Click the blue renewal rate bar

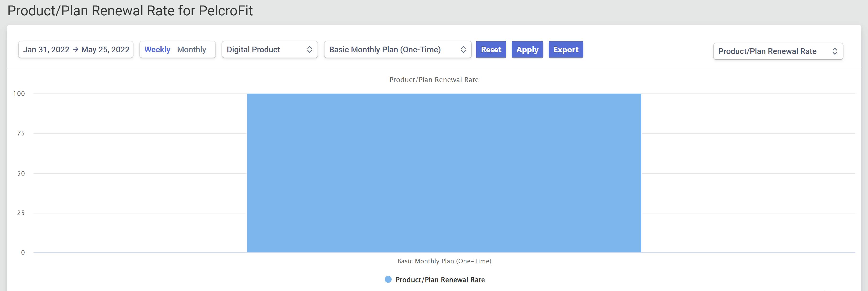pos(444,173)
